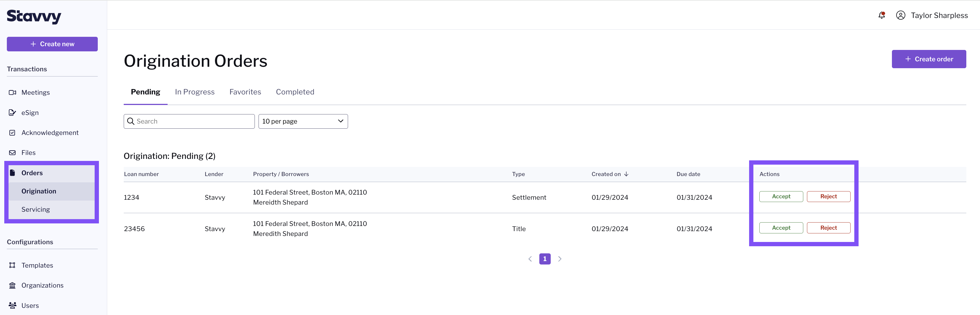Switch to the In Progress tab
This screenshot has height=315, width=980.
click(195, 92)
